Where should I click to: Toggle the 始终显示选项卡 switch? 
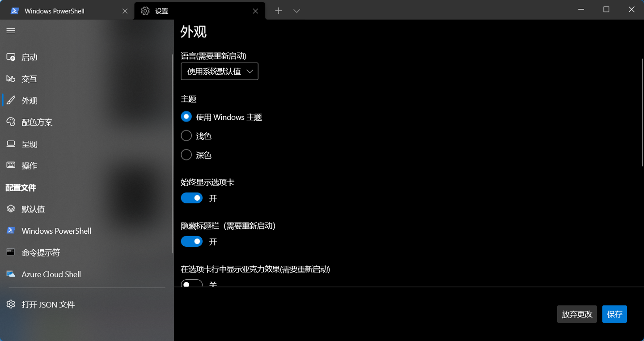pos(192,198)
